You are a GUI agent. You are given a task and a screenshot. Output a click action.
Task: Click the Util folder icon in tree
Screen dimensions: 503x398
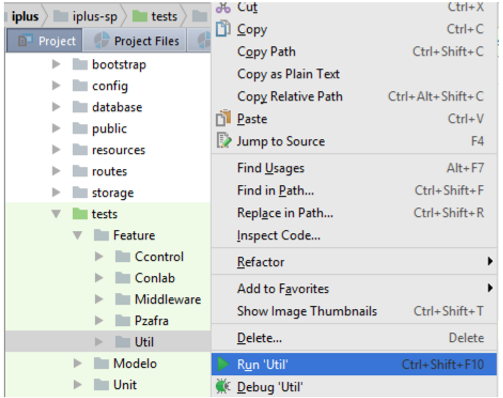[x=123, y=342]
